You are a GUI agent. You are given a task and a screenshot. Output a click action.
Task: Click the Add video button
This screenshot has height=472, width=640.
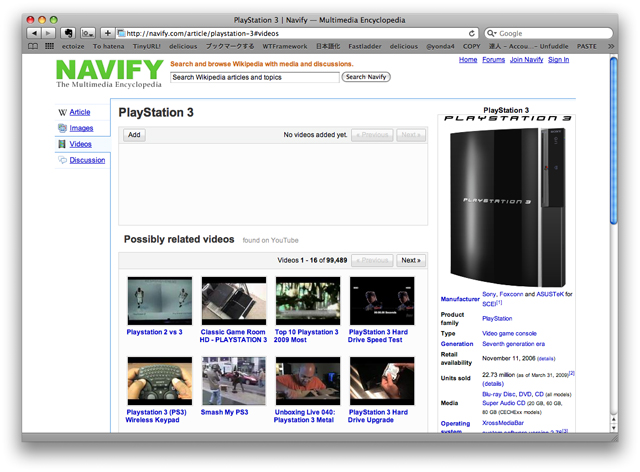[x=134, y=135]
